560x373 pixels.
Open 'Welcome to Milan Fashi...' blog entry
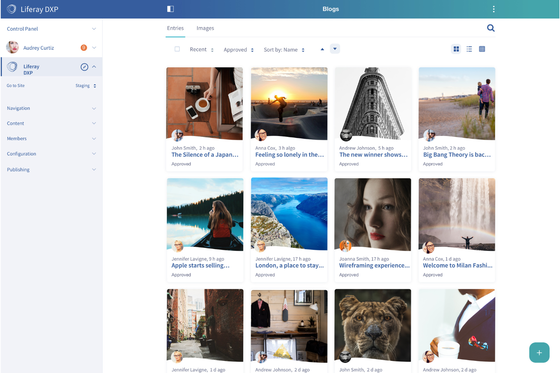coord(458,265)
